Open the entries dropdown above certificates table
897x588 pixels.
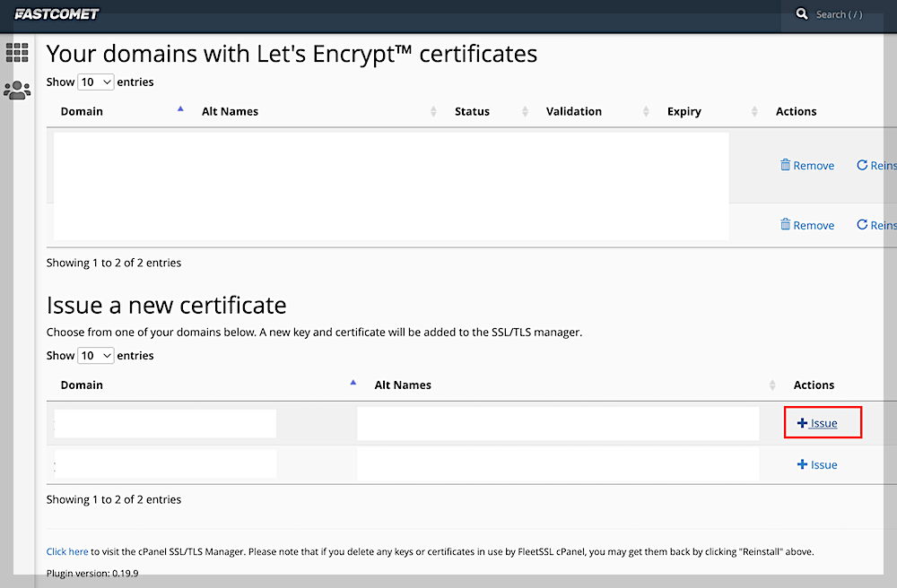[96, 82]
